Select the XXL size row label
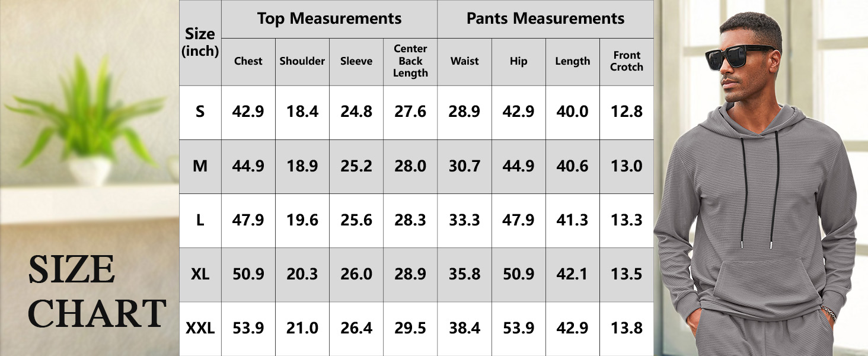The height and width of the screenshot is (356, 868). [x=200, y=328]
